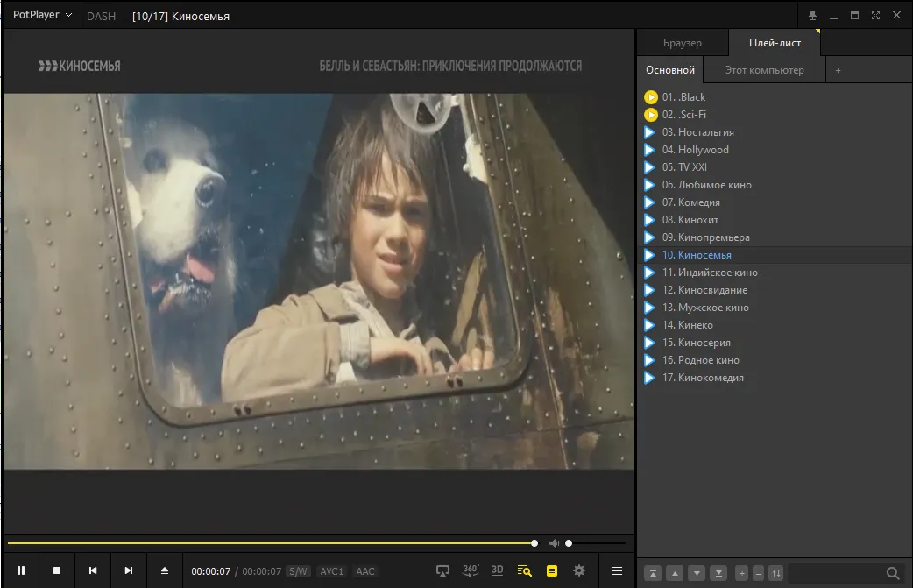Add a new playlist with the plus tab

pos(838,70)
